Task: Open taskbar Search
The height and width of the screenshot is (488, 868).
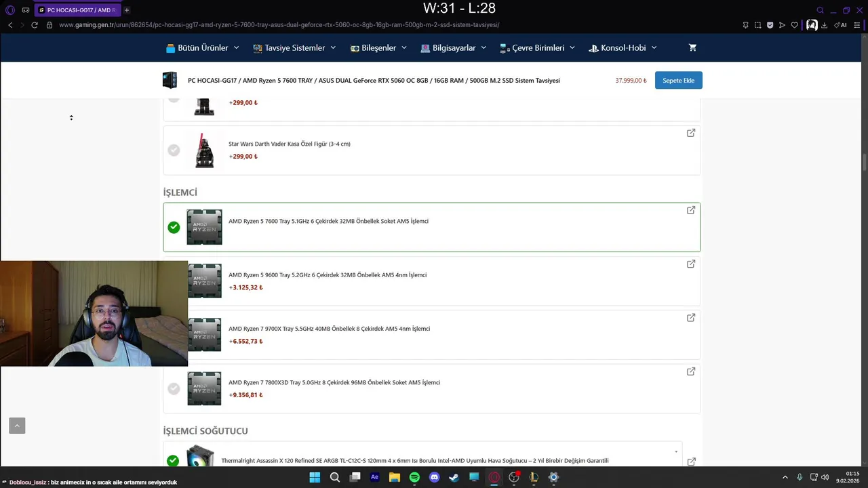Action: click(335, 477)
